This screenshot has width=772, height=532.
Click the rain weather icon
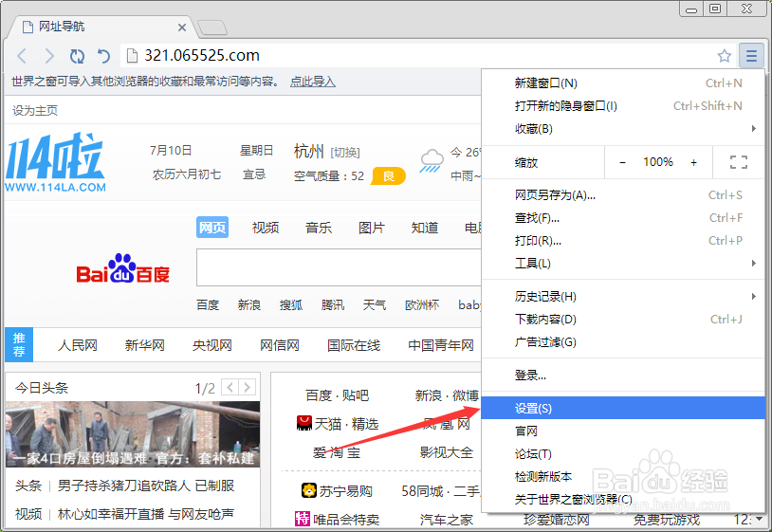432,160
